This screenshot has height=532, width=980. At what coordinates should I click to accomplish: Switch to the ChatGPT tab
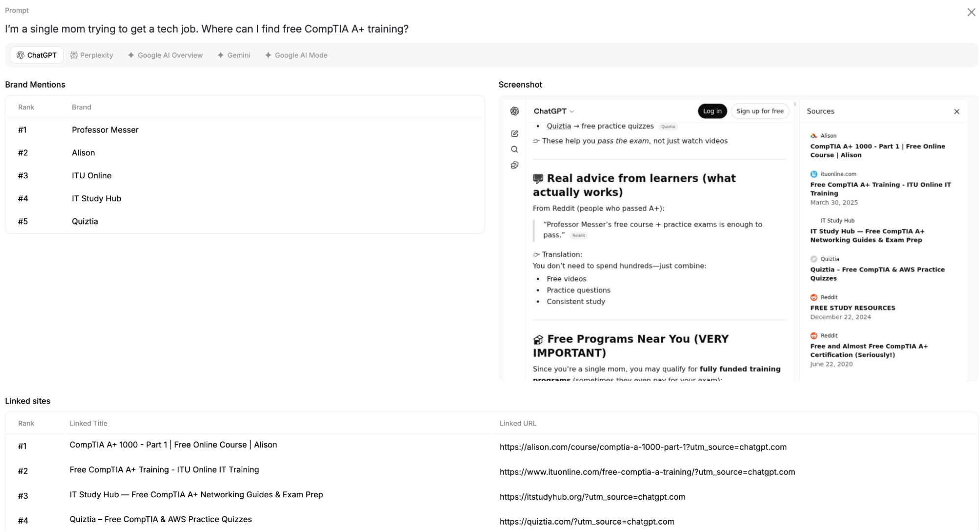point(37,55)
